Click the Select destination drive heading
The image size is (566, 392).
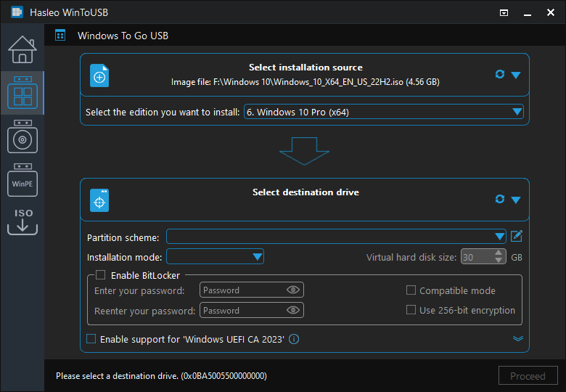point(305,192)
